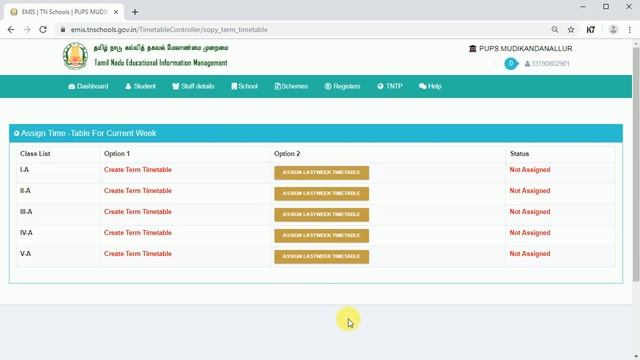Open the Staff details menu

coord(193,86)
